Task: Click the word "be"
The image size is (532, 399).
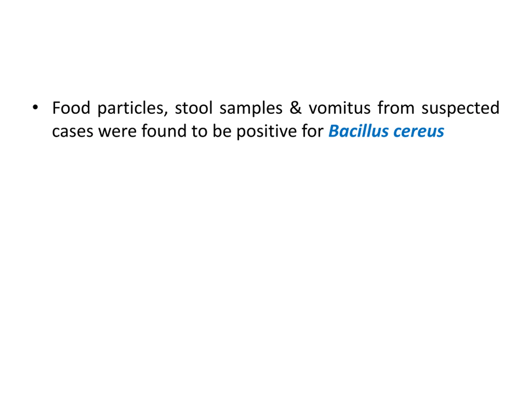Action: tap(222, 131)
